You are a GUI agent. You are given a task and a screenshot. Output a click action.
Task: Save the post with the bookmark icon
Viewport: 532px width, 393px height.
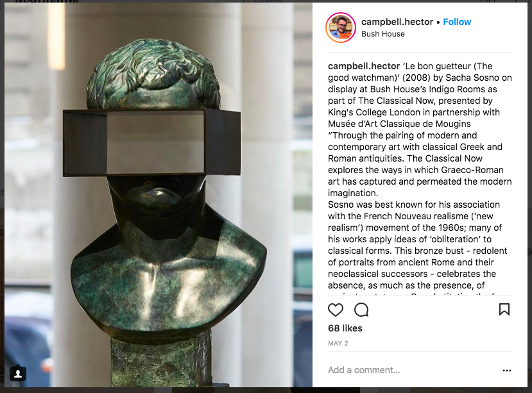[x=504, y=309]
